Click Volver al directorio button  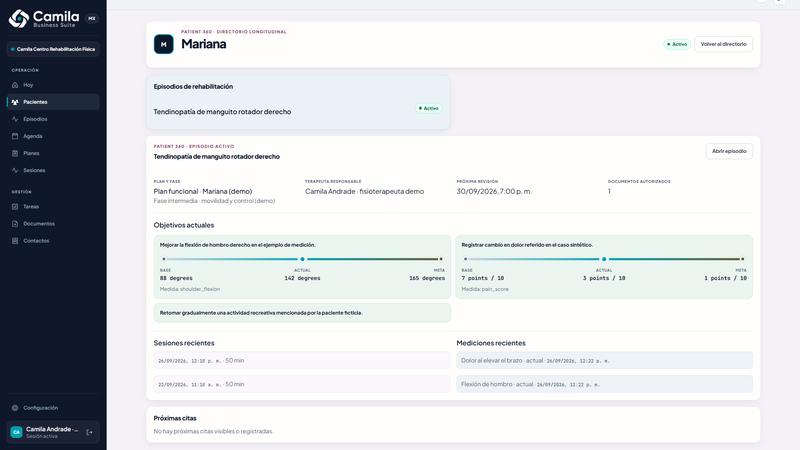coord(723,44)
